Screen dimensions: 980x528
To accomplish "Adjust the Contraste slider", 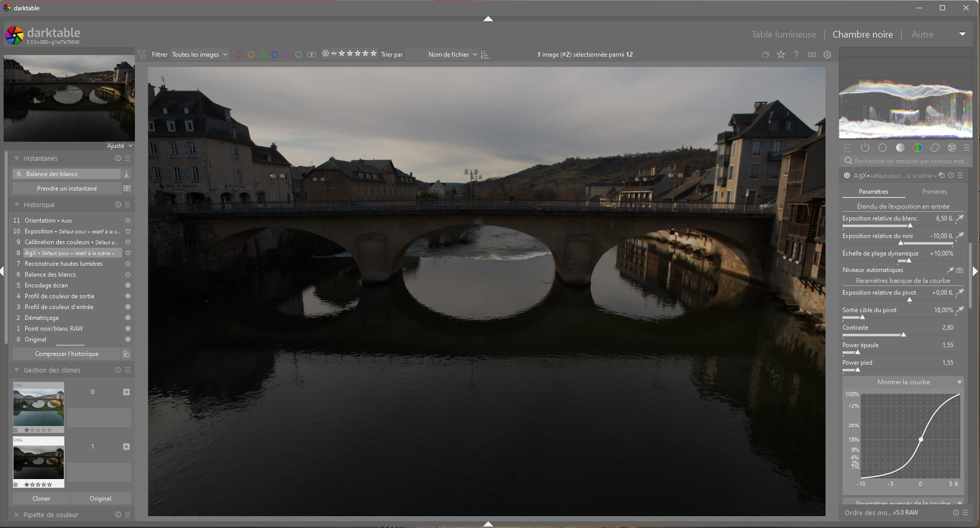I will tap(897, 334).
